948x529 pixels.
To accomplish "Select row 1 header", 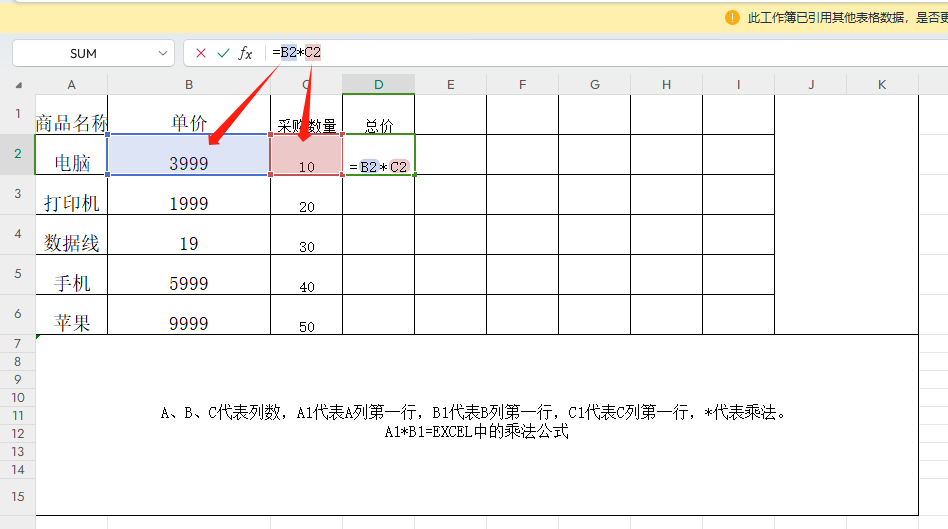I will pos(18,114).
